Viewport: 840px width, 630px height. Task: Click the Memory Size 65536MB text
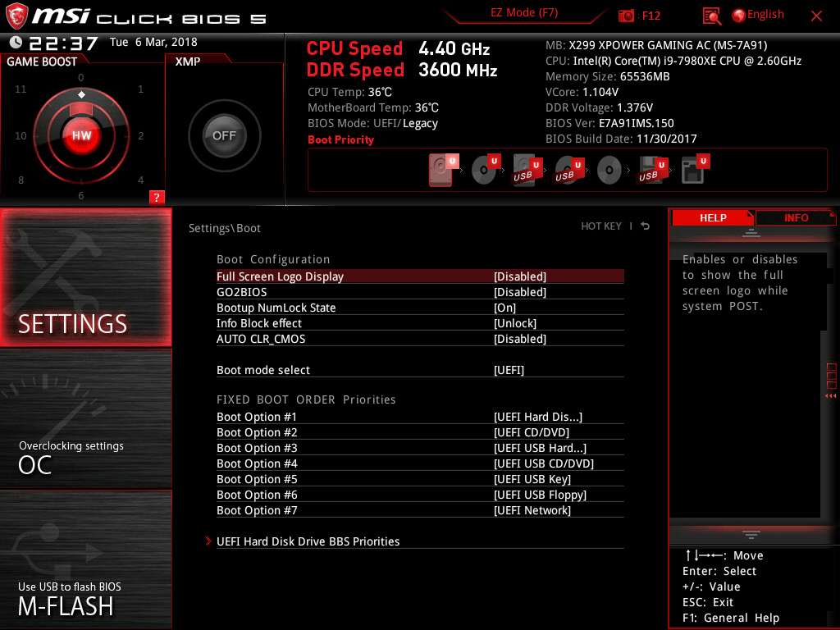point(608,76)
